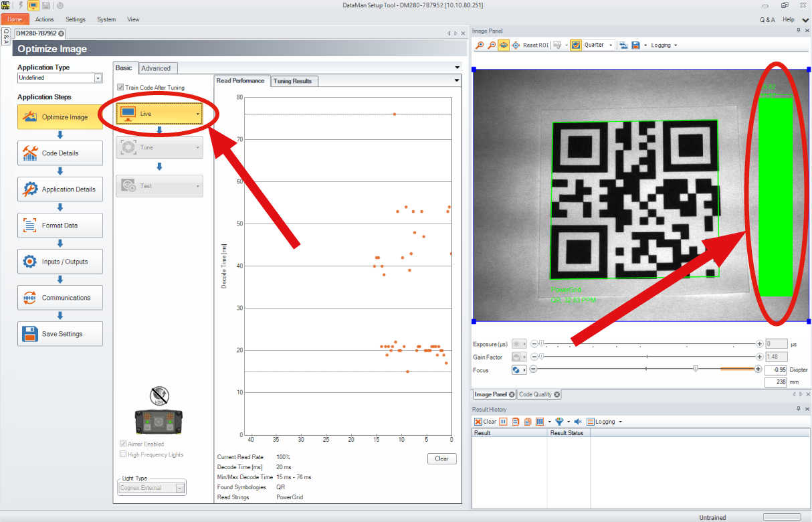Go to the Code Details step
Image resolution: width=812 pixels, height=522 pixels.
pos(60,153)
